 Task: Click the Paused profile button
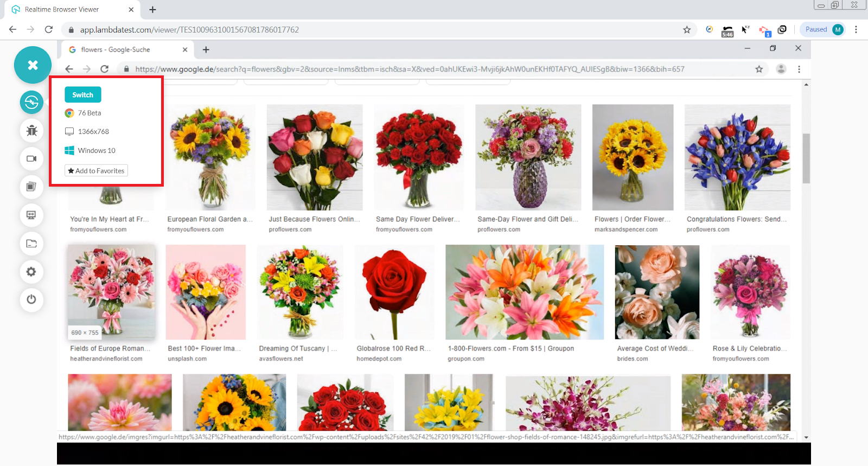(x=823, y=30)
